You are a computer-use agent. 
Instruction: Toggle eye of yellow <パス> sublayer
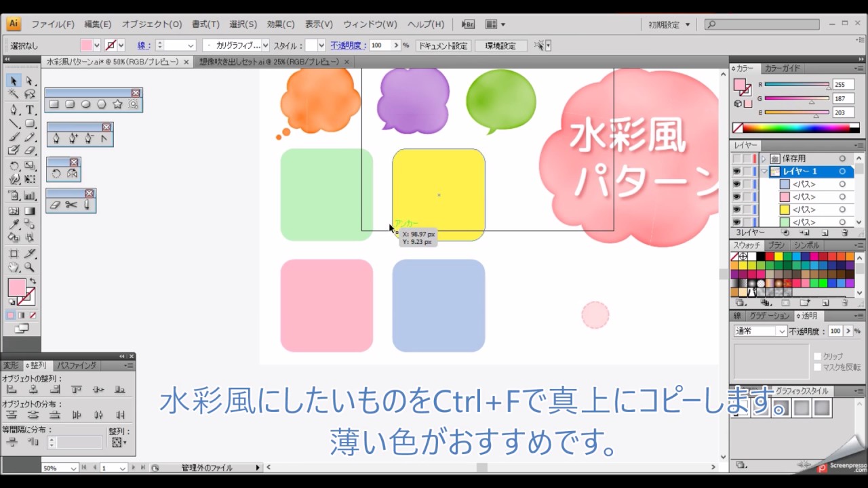[736, 209]
